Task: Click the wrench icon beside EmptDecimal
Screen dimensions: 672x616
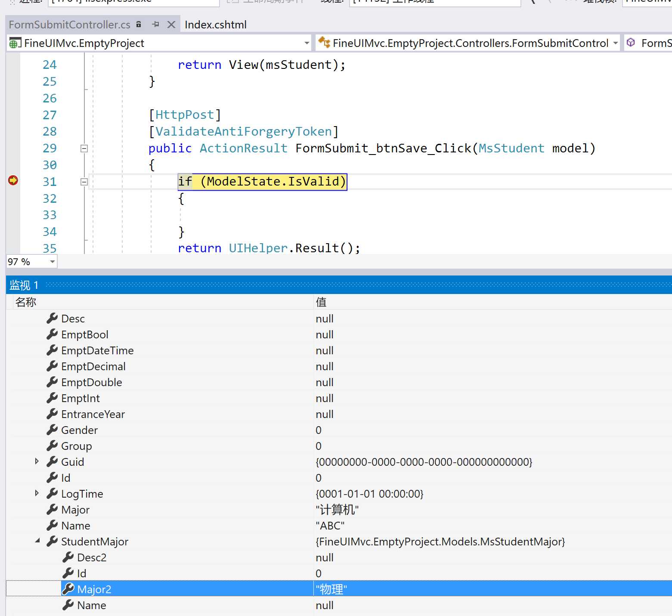Action: tap(52, 366)
